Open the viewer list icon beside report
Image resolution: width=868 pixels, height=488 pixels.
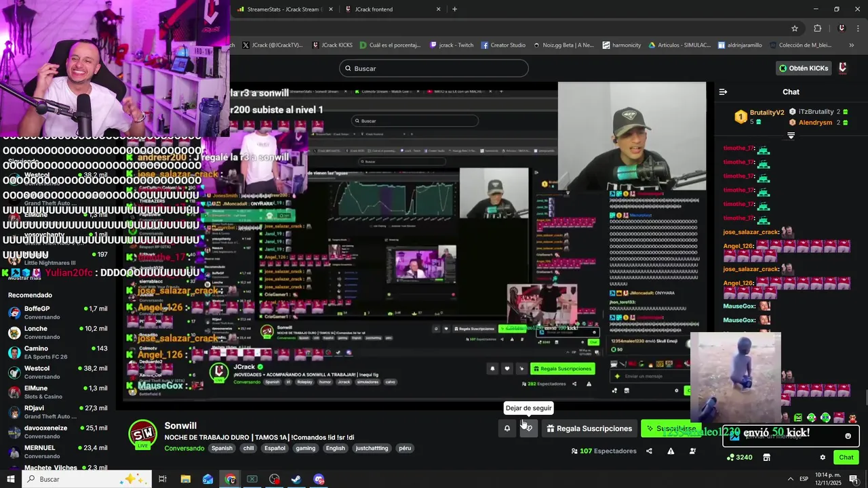[x=692, y=451]
